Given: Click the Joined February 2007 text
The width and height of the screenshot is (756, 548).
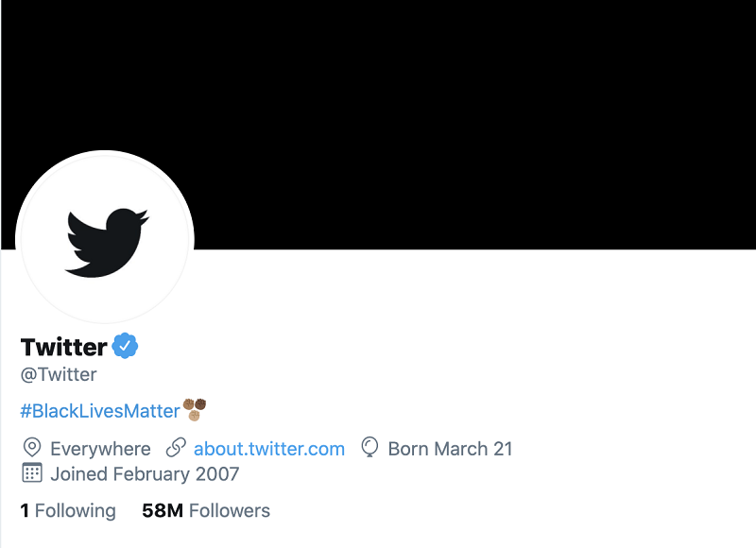Looking at the screenshot, I should (145, 473).
